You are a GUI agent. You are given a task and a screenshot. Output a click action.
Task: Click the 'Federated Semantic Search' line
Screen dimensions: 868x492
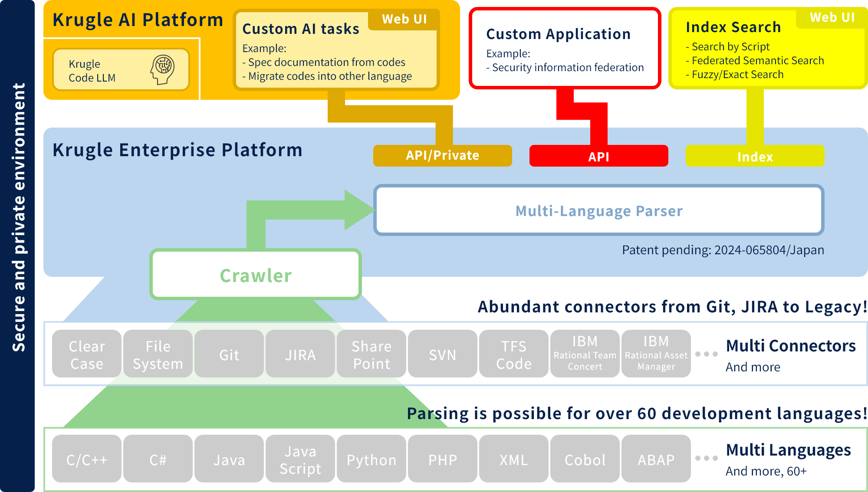click(x=755, y=60)
